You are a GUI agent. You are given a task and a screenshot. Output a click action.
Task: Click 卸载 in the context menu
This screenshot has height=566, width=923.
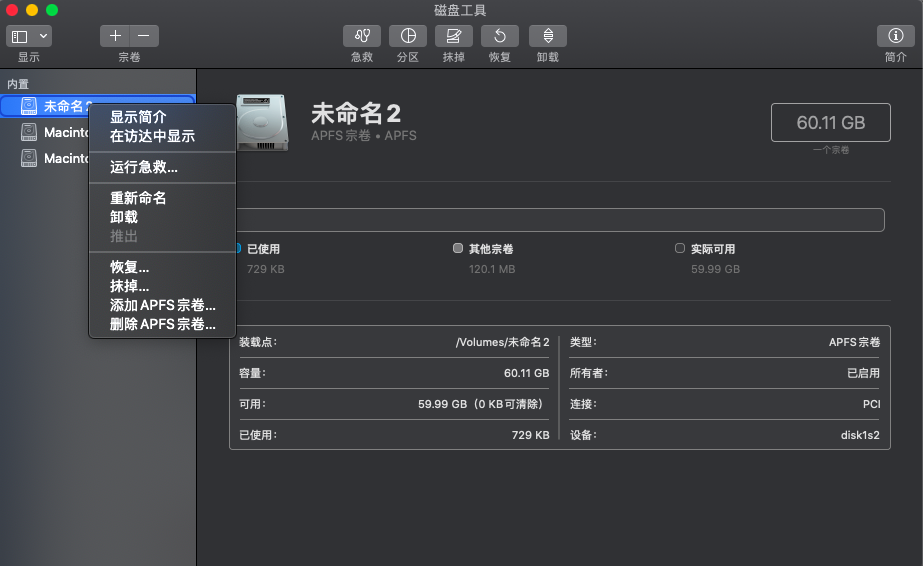point(124,217)
